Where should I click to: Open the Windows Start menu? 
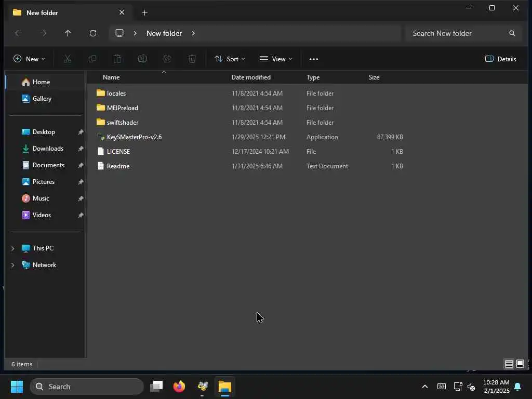coord(17,387)
